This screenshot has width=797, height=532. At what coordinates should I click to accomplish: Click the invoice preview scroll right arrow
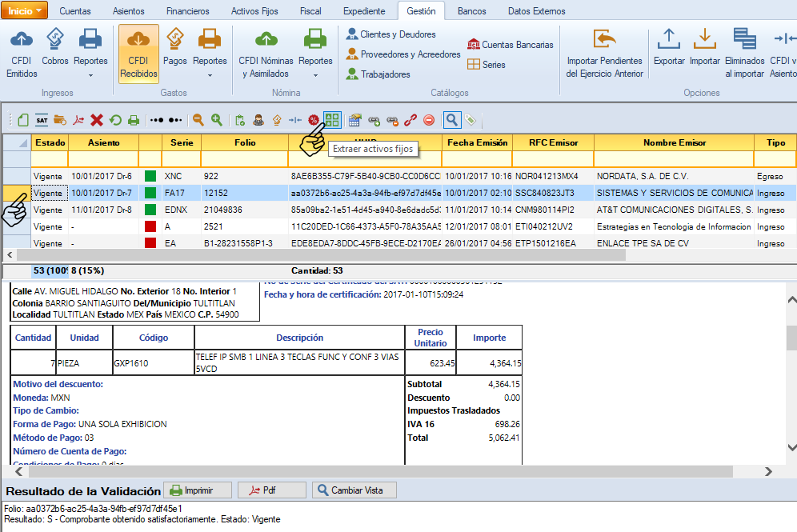coord(768,472)
